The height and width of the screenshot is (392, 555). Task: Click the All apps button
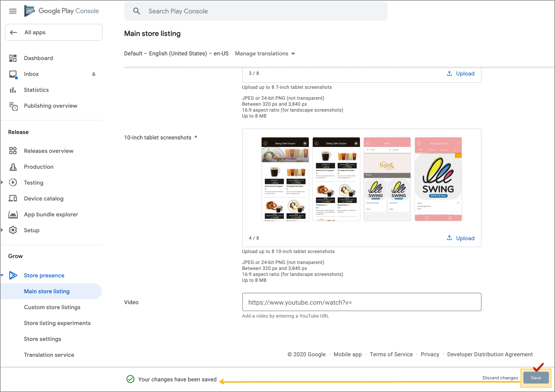pyautogui.click(x=54, y=32)
